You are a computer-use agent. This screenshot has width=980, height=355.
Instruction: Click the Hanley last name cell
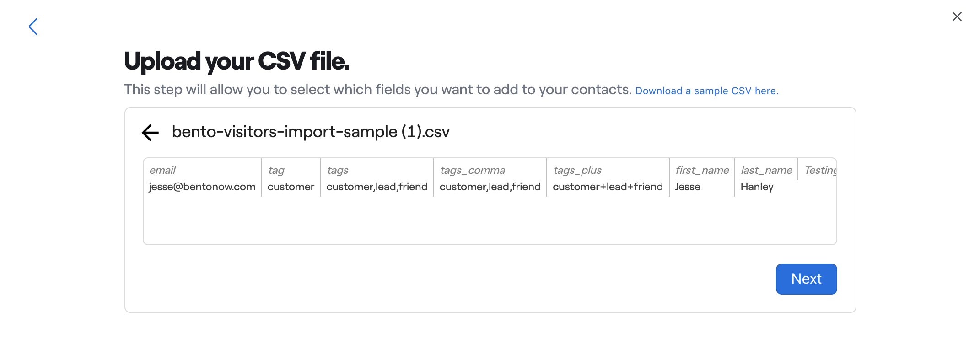(x=757, y=187)
